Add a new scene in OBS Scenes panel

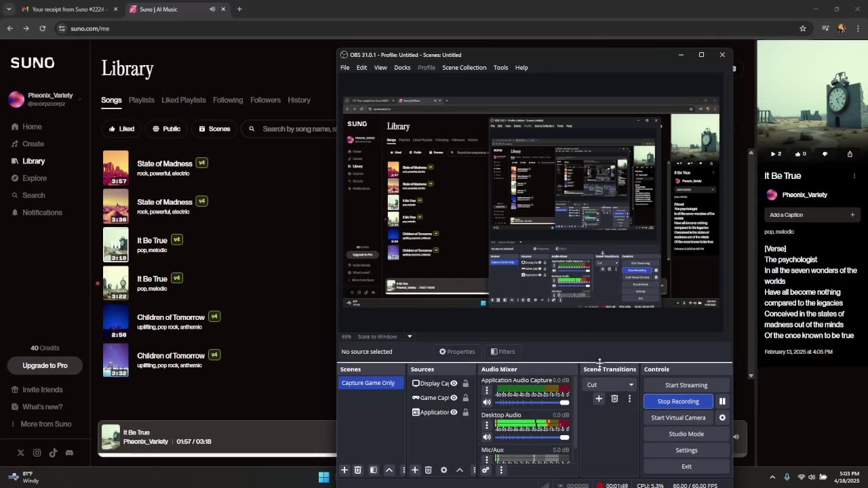tap(344, 470)
